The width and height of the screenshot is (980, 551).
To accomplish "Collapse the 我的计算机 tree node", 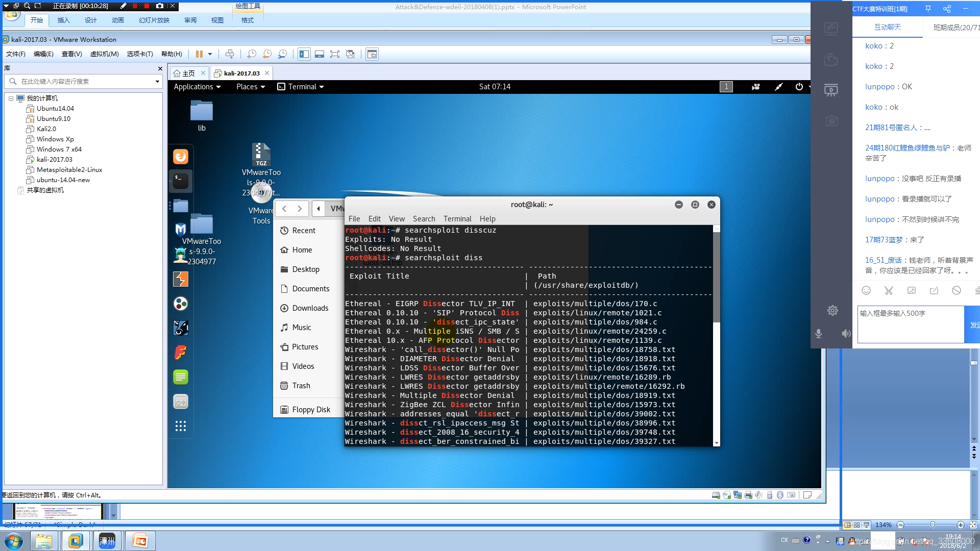I will coord(11,98).
